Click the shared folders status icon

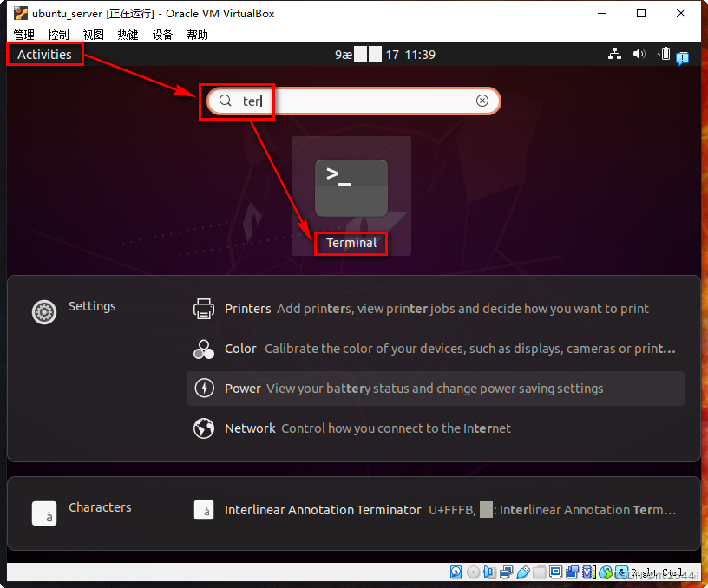[539, 572]
